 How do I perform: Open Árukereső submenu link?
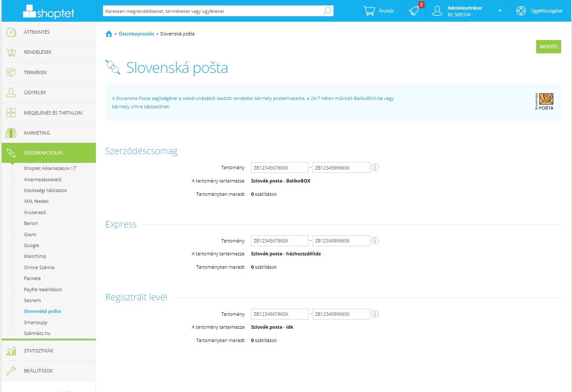[35, 212]
